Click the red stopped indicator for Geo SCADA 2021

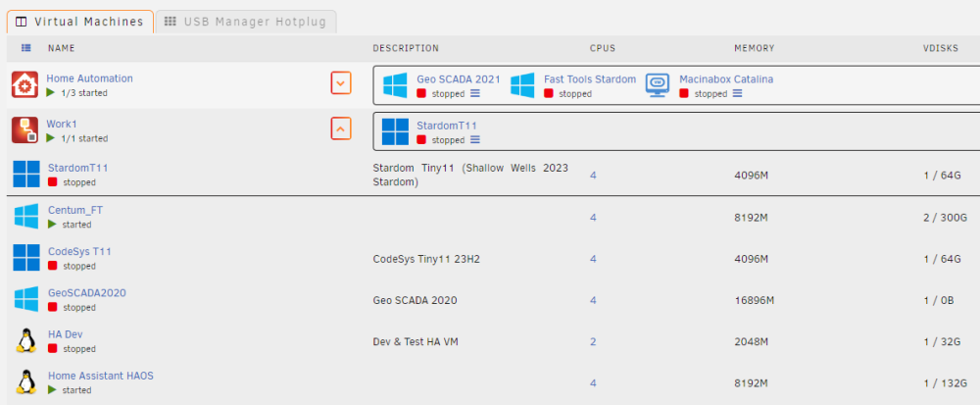tap(421, 93)
